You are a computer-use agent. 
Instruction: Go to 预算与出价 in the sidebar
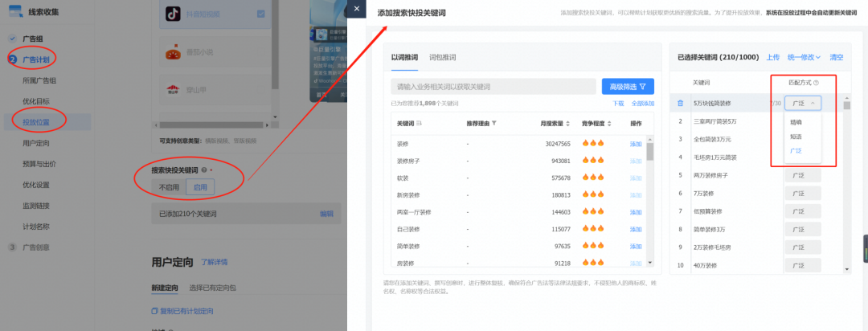(39, 164)
